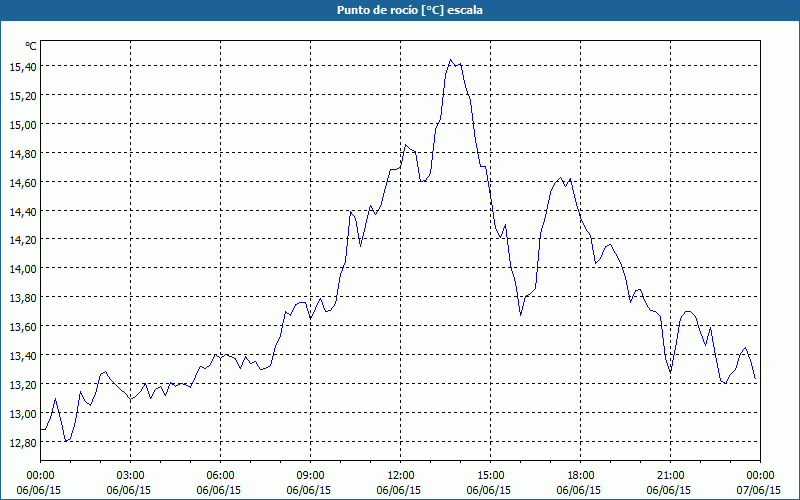Select the 18:00 time label

coord(581,476)
